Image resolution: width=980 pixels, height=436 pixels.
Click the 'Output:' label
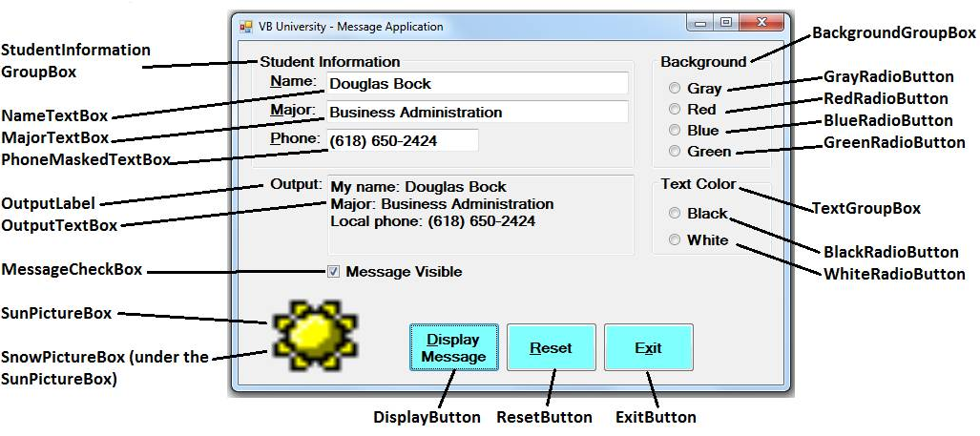296,184
